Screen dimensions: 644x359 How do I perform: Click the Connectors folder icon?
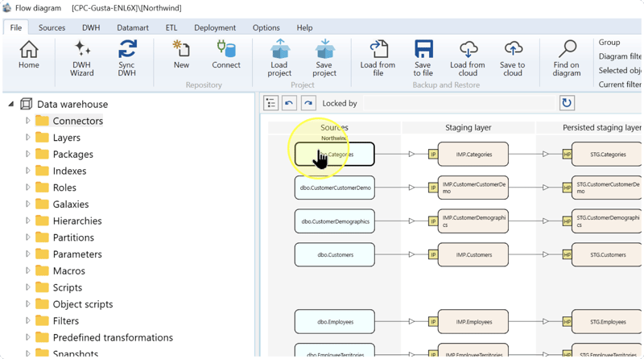point(42,121)
